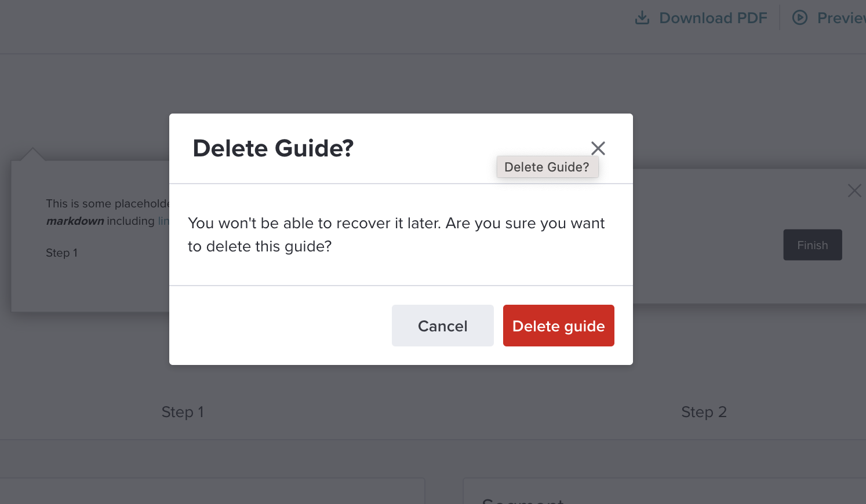
Task: Select the step 1 tooltip preview card
Action: [90, 236]
